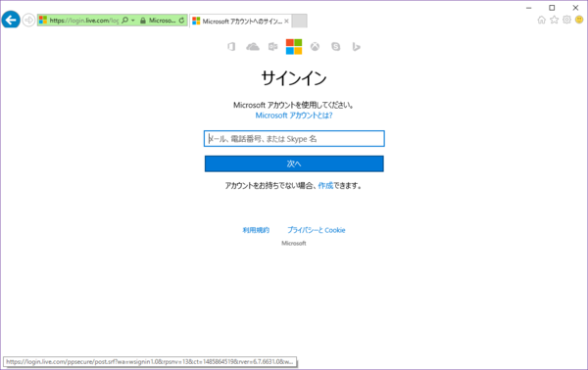Image resolution: width=588 pixels, height=370 pixels.
Task: Maximize the browser window
Action: tap(552, 8)
